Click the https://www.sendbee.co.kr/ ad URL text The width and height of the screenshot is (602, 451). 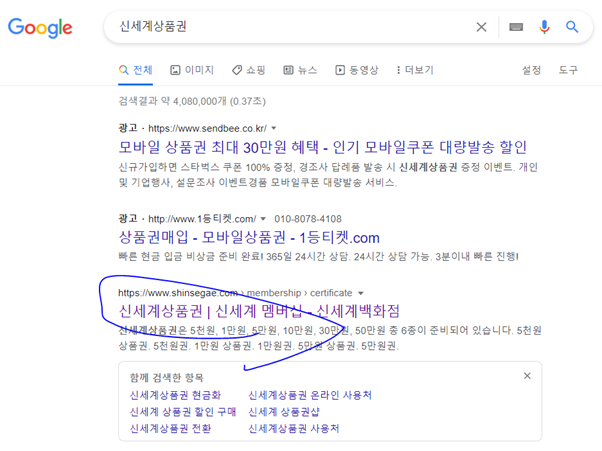(x=207, y=128)
